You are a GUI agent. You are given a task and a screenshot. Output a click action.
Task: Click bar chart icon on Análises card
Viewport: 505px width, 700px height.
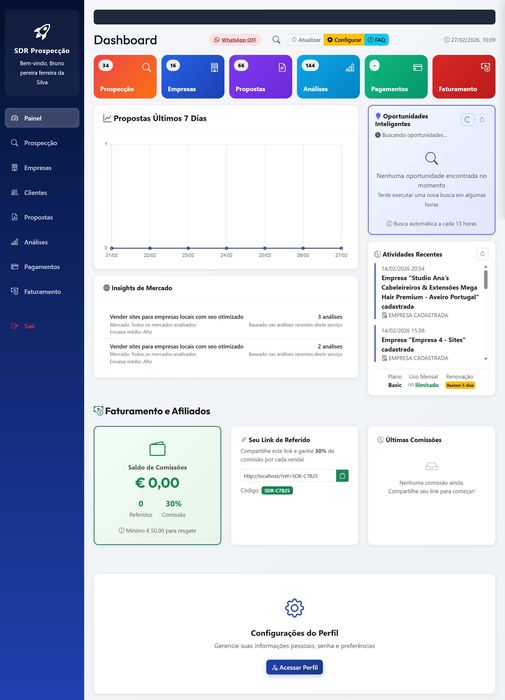[x=350, y=67]
